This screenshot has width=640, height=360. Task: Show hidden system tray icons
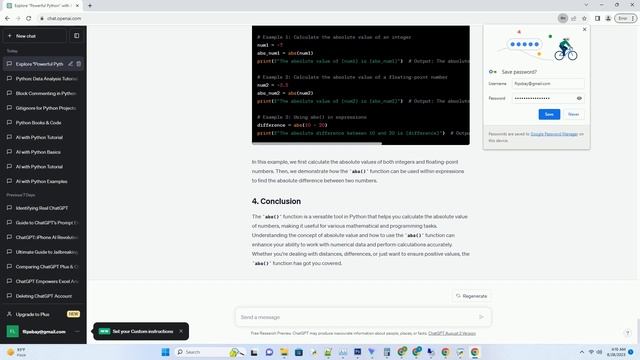(582, 352)
